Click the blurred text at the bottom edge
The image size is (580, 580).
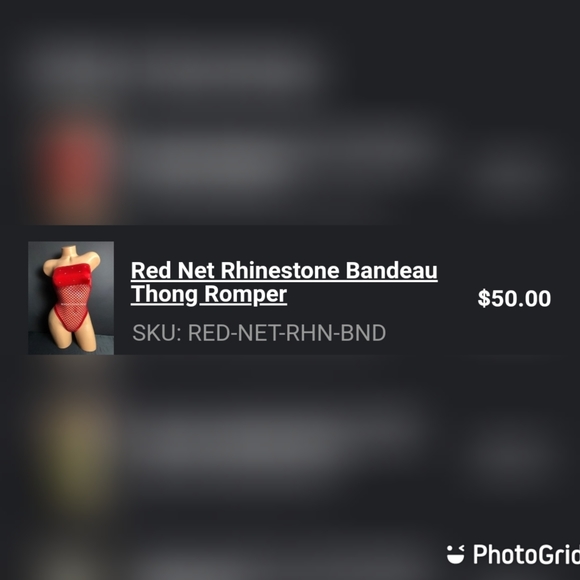coord(281,566)
